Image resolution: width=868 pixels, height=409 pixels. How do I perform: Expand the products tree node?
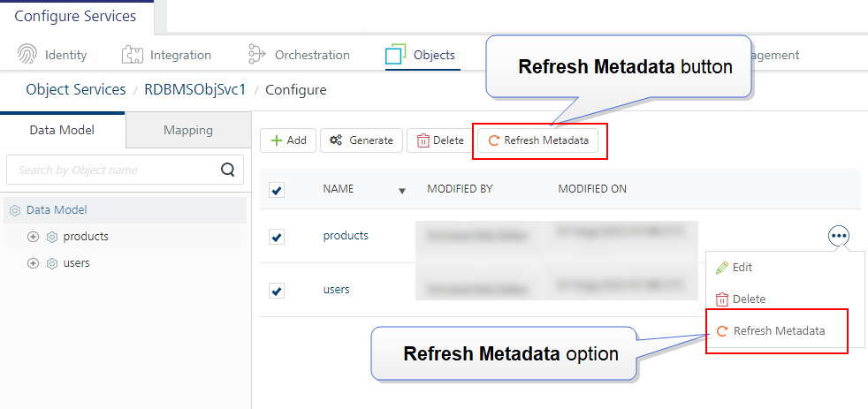tap(34, 237)
